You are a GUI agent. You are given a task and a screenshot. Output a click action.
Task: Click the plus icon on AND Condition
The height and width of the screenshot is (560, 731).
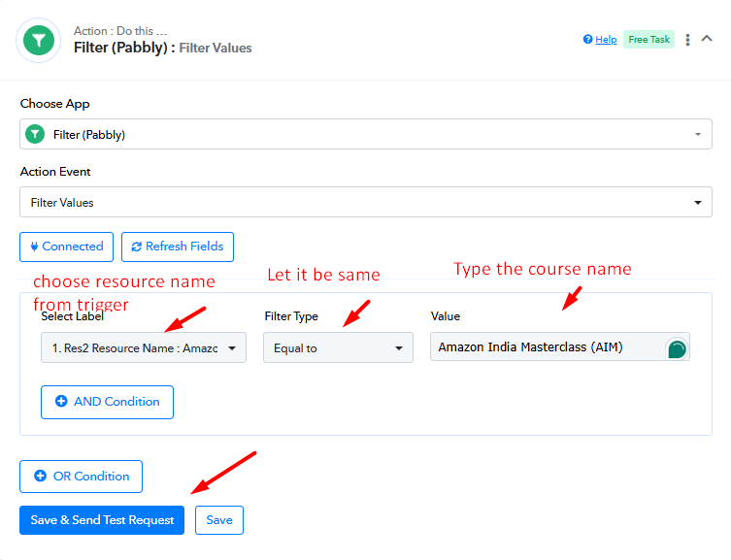(61, 401)
